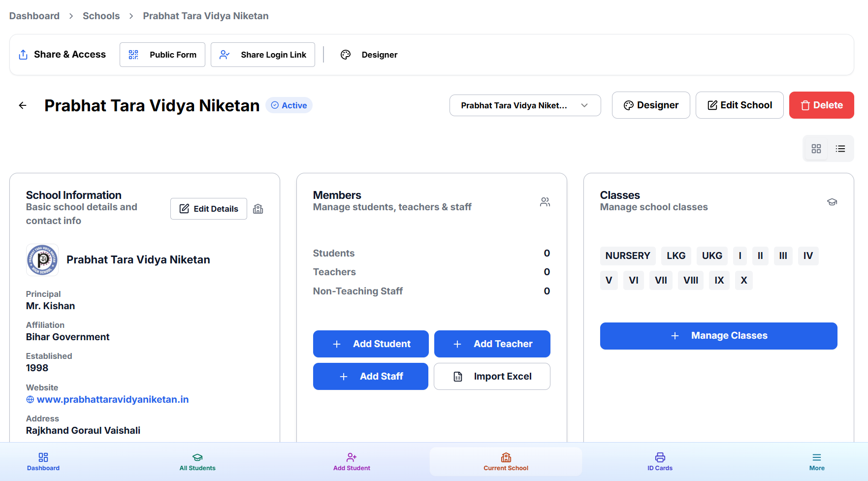Delete the school with red button

[x=822, y=105]
